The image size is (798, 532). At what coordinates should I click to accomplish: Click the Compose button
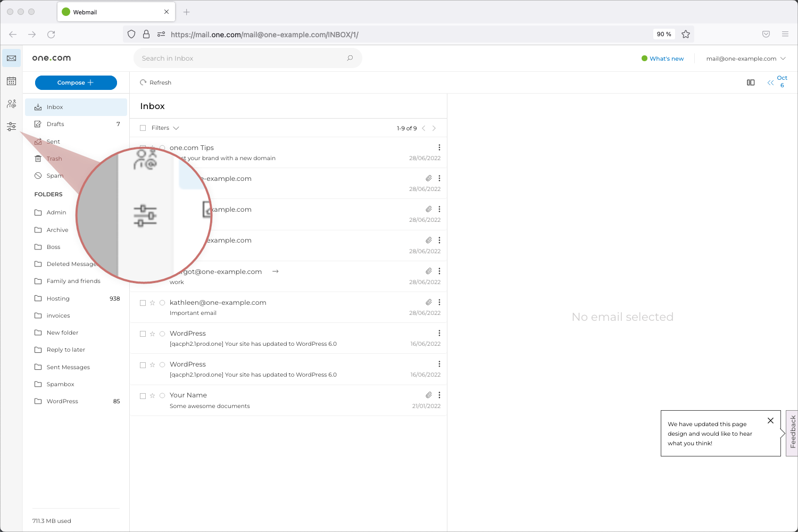click(76, 82)
